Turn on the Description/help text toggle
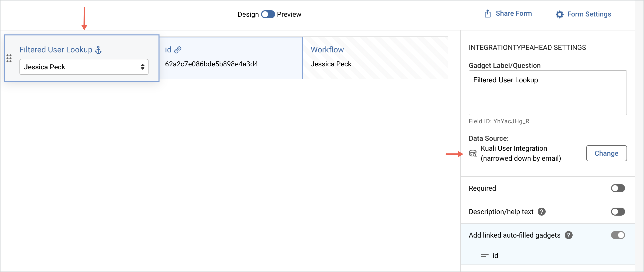This screenshot has width=644, height=272. pyautogui.click(x=618, y=212)
